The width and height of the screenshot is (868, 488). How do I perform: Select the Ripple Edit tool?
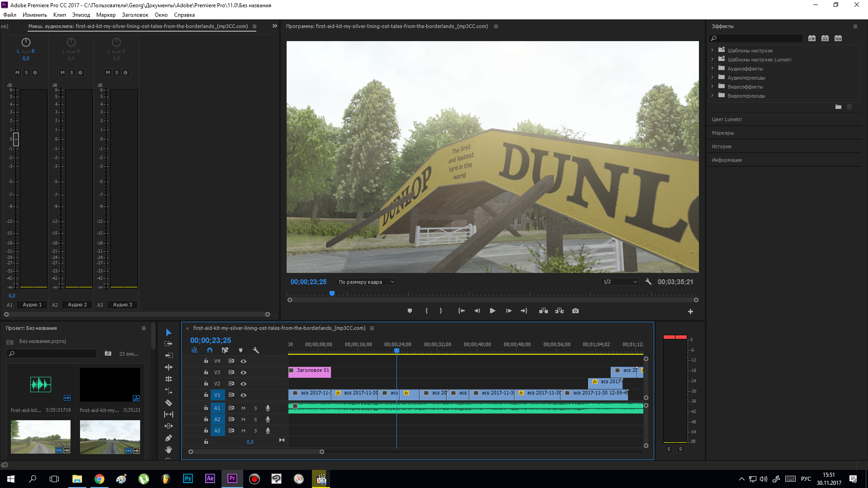(x=169, y=367)
